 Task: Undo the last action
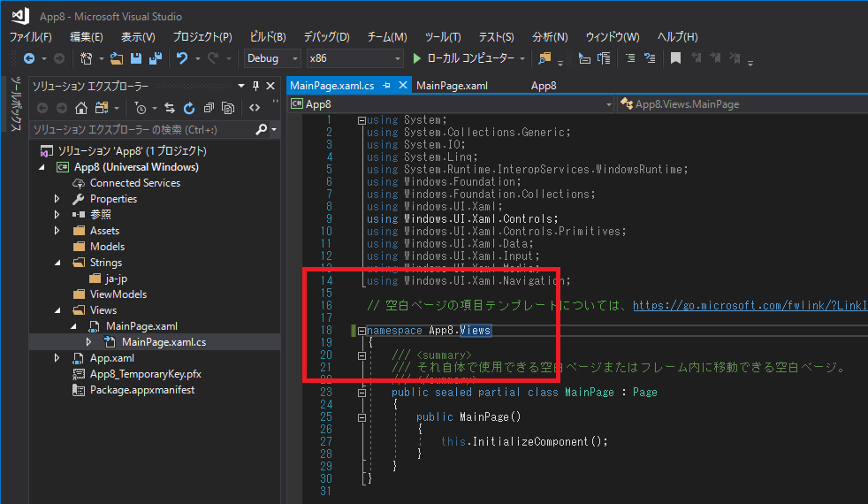pos(181,58)
